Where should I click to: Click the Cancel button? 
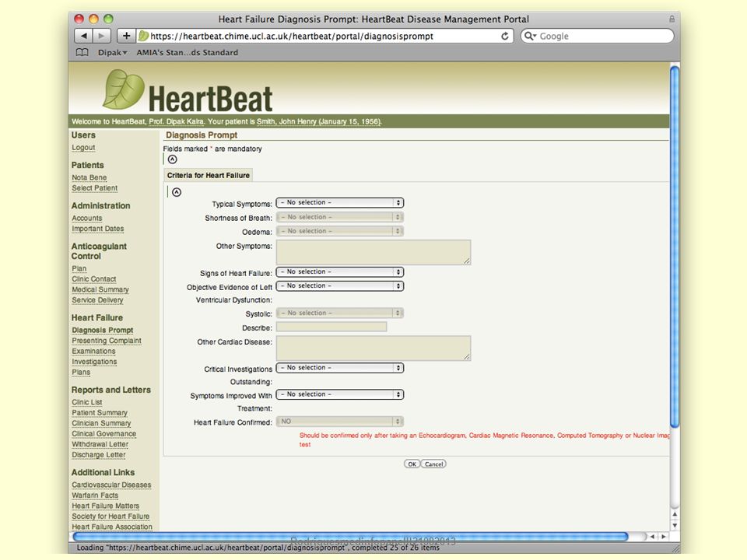click(433, 464)
